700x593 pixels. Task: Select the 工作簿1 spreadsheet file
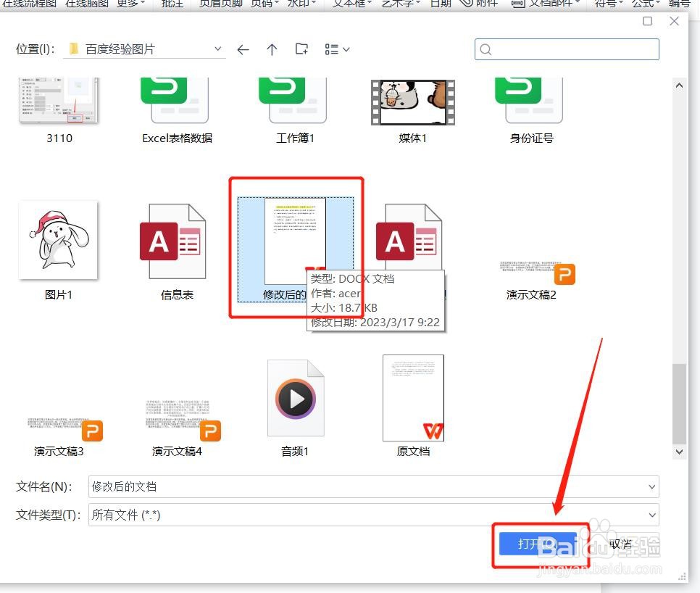[295, 111]
